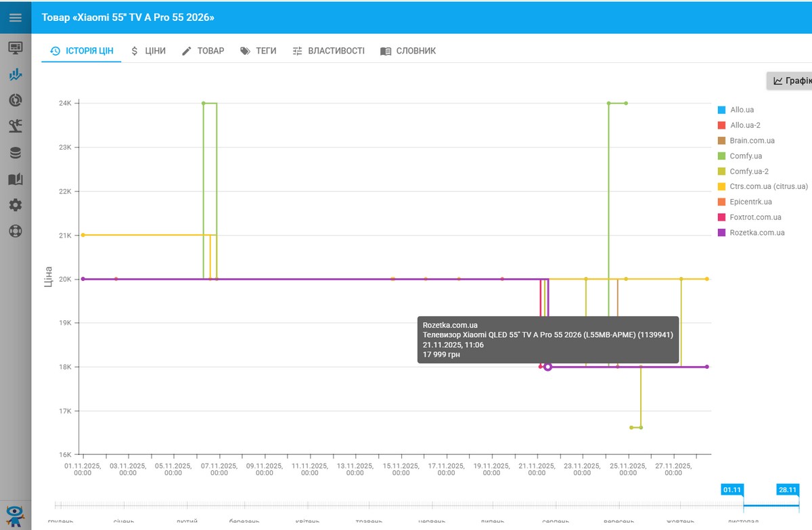Open the ВЛАСТИВОСТІ tab
812x530 pixels.
328,51
